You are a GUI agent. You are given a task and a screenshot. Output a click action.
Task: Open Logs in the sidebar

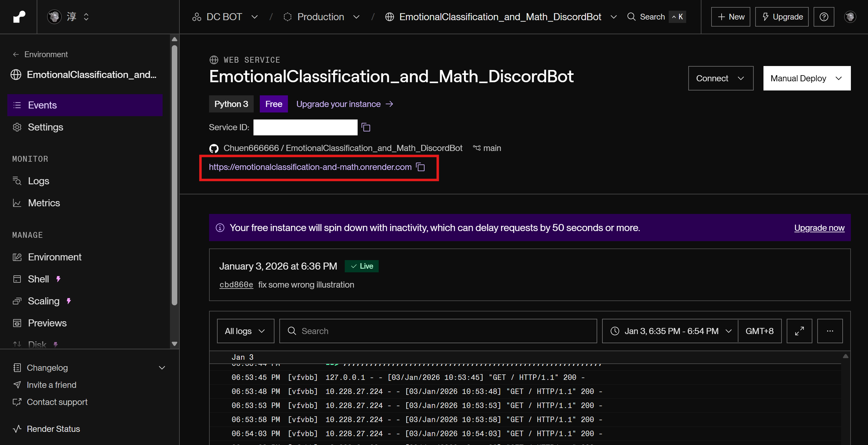coord(39,181)
